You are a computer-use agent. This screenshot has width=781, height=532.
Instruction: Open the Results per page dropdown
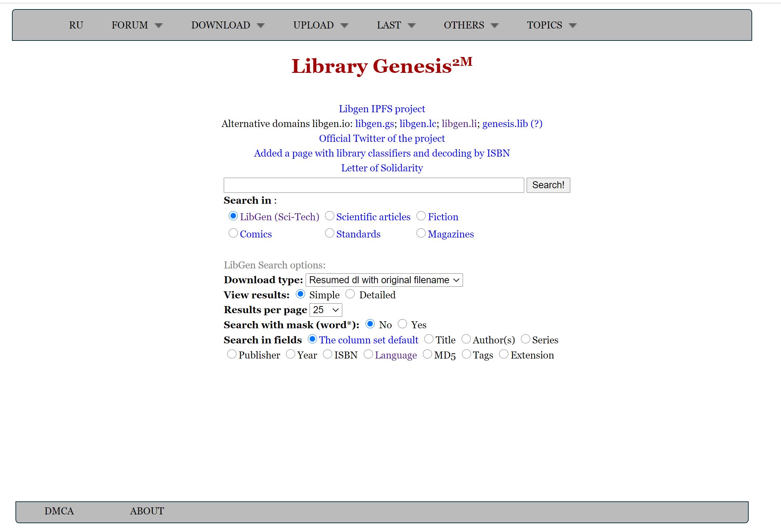pos(325,310)
